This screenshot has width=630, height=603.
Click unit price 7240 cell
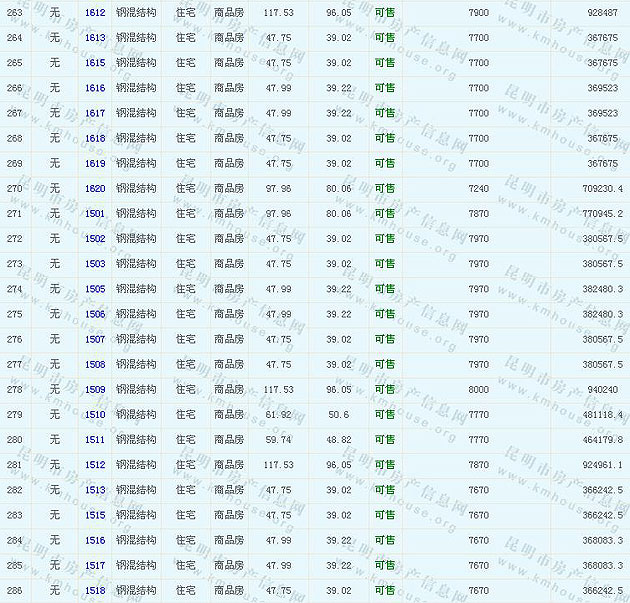click(x=478, y=188)
